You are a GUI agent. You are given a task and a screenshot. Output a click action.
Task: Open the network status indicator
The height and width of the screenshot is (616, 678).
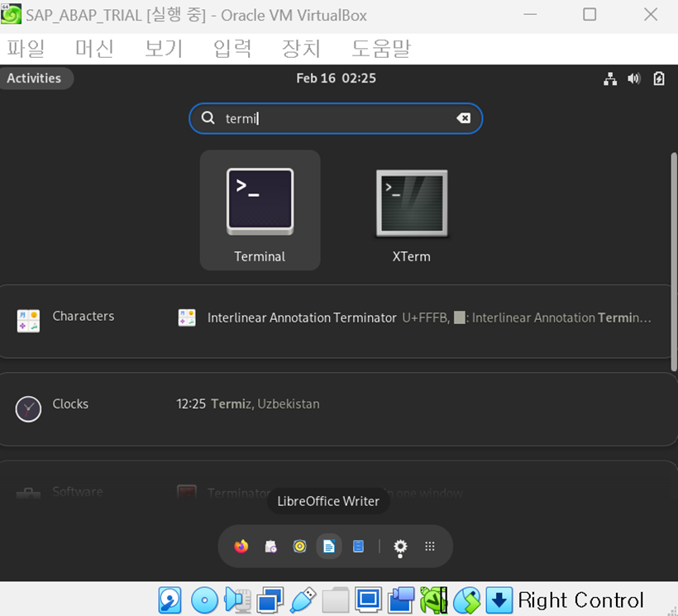pos(610,79)
